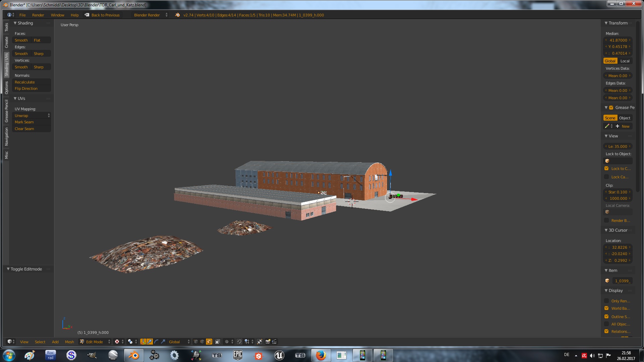The height and width of the screenshot is (362, 644).
Task: Select face select mode icon
Action: click(209, 342)
